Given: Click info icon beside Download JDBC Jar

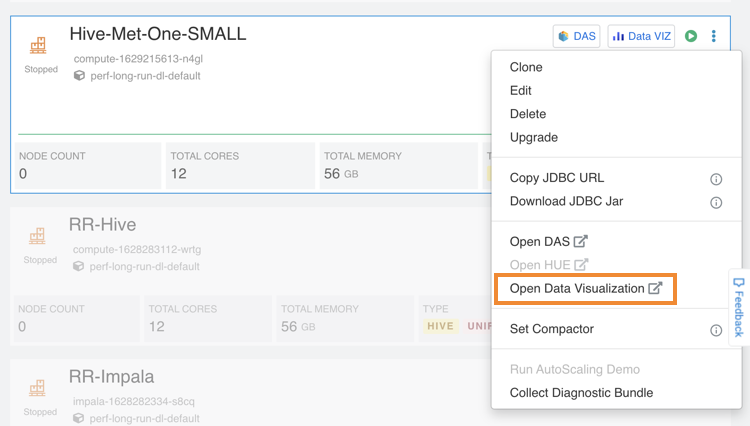Looking at the screenshot, I should 716,202.
